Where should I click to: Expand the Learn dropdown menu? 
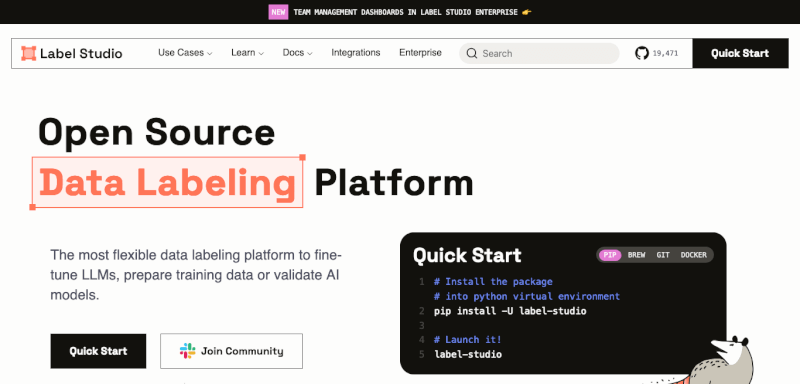point(247,53)
